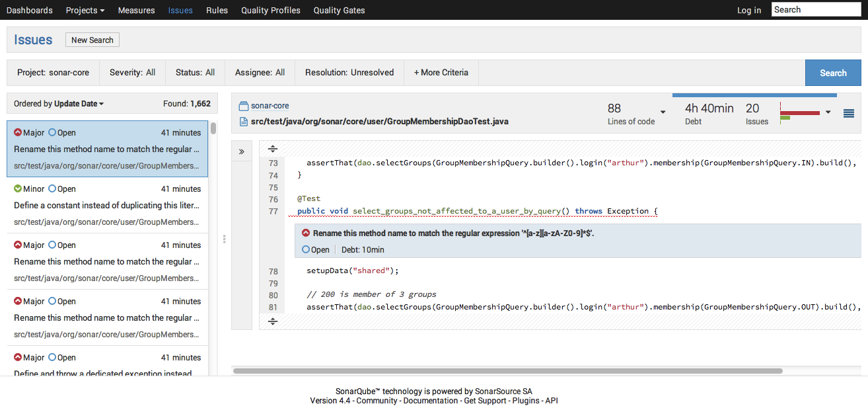Image resolution: width=868 pixels, height=414 pixels.
Task: Click the New Search button
Action: [92, 40]
